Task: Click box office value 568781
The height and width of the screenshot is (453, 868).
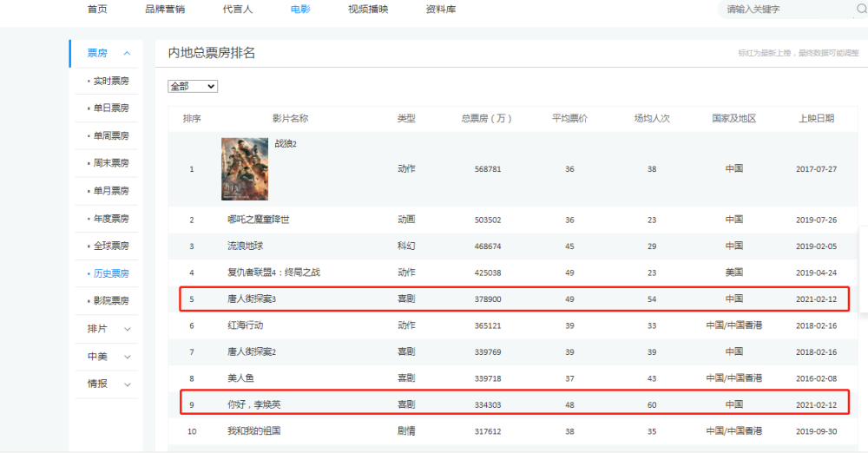Action: point(488,169)
